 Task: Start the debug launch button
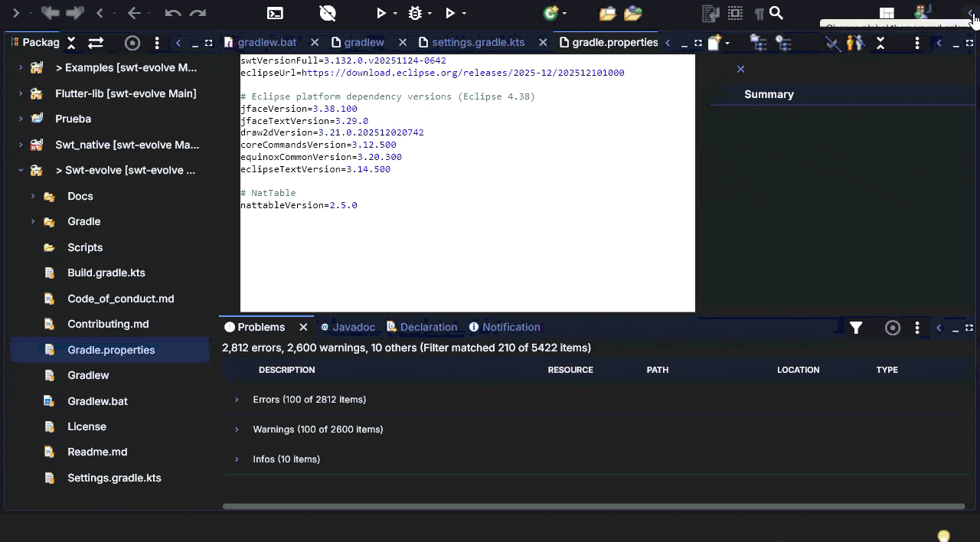pyautogui.click(x=415, y=13)
